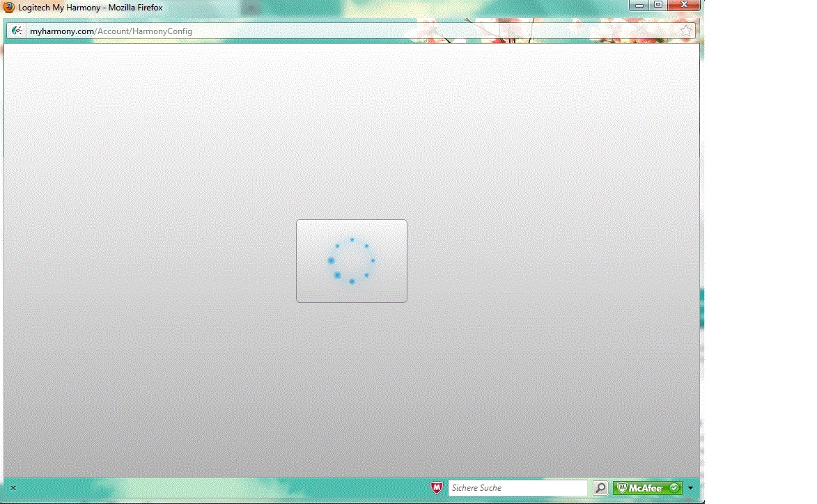
Task: Click the red McAfee shield icon
Action: (437, 488)
